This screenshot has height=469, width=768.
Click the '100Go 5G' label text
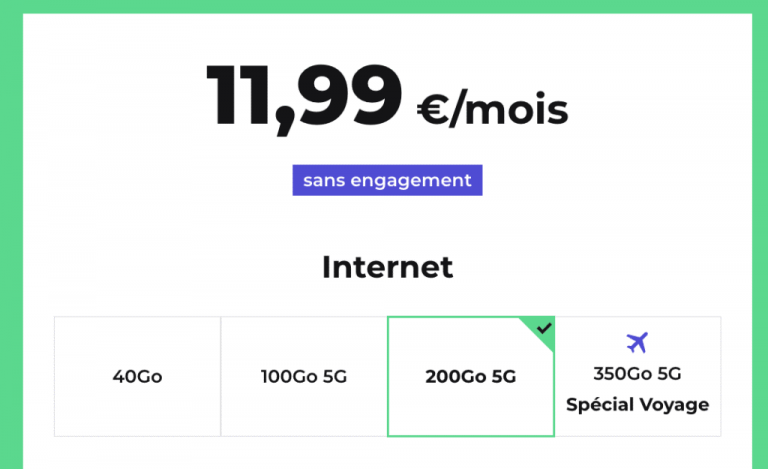(x=304, y=376)
